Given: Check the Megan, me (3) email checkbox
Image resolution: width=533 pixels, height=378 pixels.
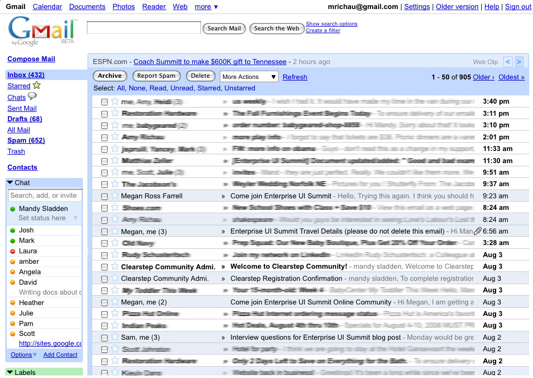Looking at the screenshot, I should point(104,232).
